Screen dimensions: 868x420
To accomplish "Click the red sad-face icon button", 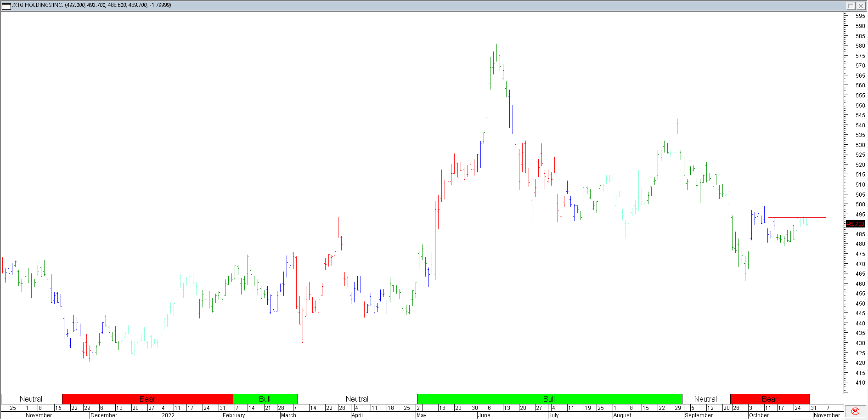I will [855, 411].
